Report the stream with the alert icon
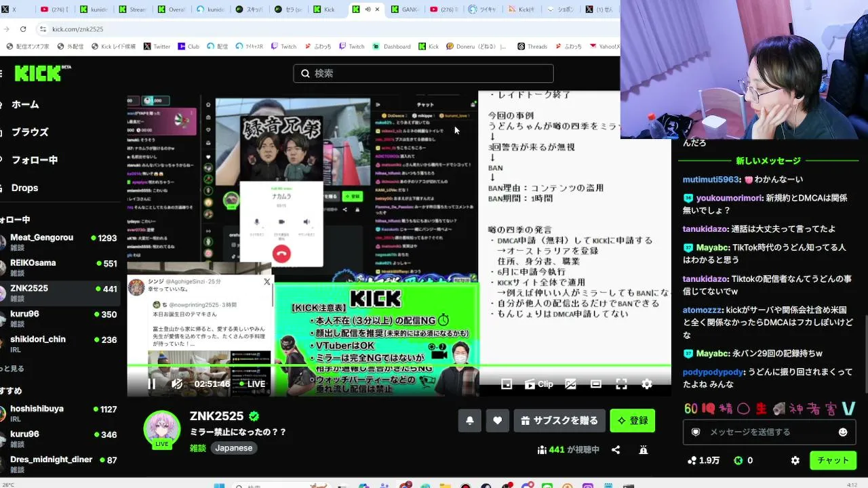 [644, 449]
